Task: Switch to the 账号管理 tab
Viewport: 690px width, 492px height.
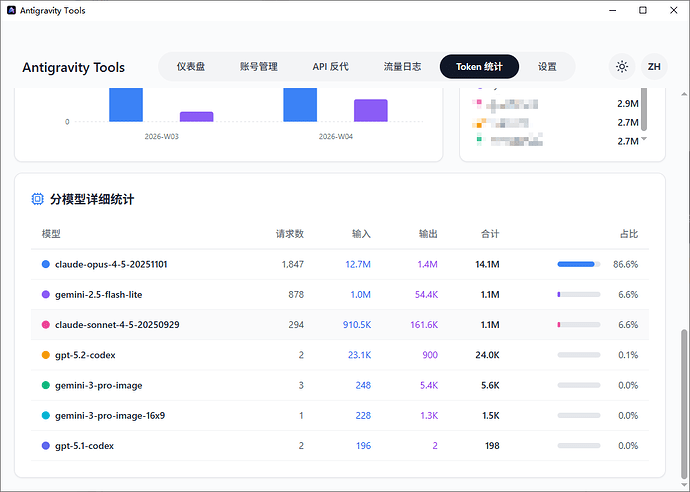Action: pos(259,66)
